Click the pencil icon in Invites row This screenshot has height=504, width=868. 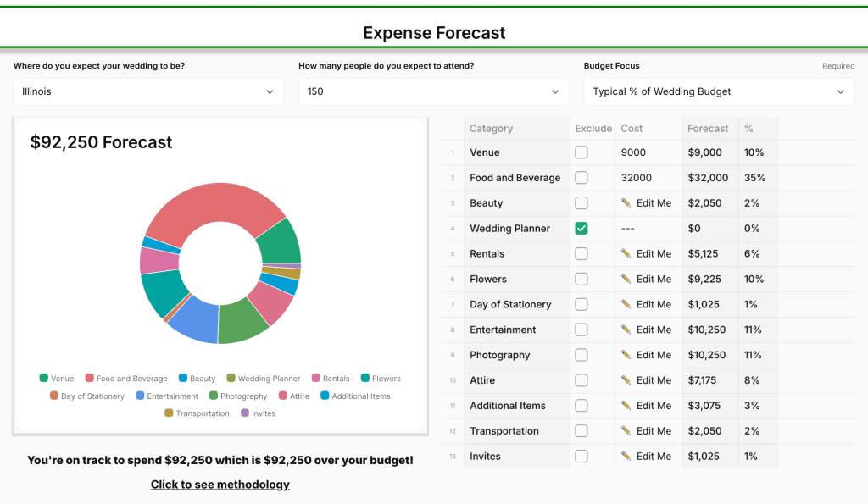(x=626, y=457)
